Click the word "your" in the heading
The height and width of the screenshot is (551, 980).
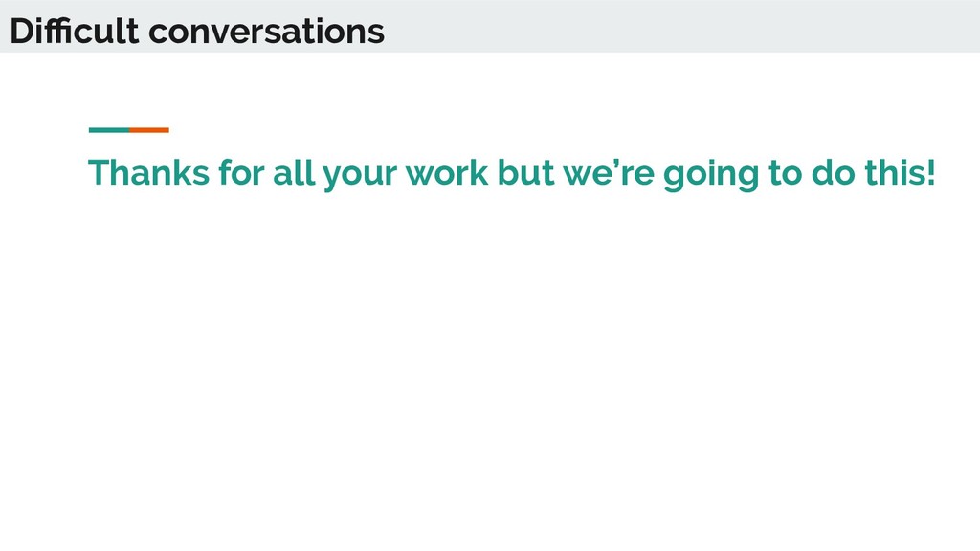point(360,176)
